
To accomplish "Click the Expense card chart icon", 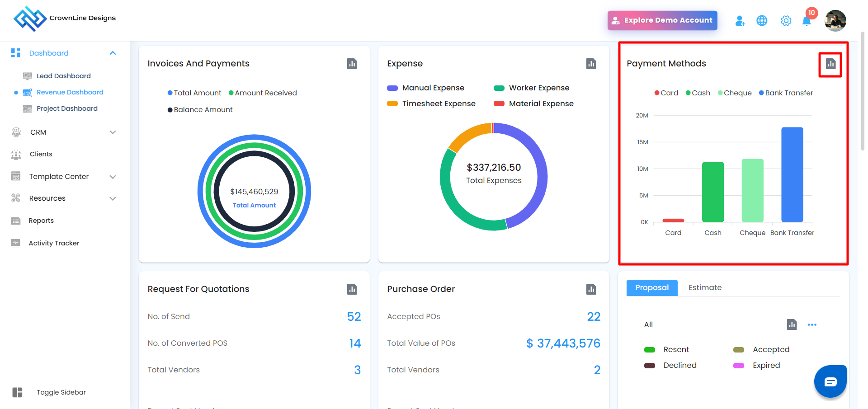I will tap(591, 64).
